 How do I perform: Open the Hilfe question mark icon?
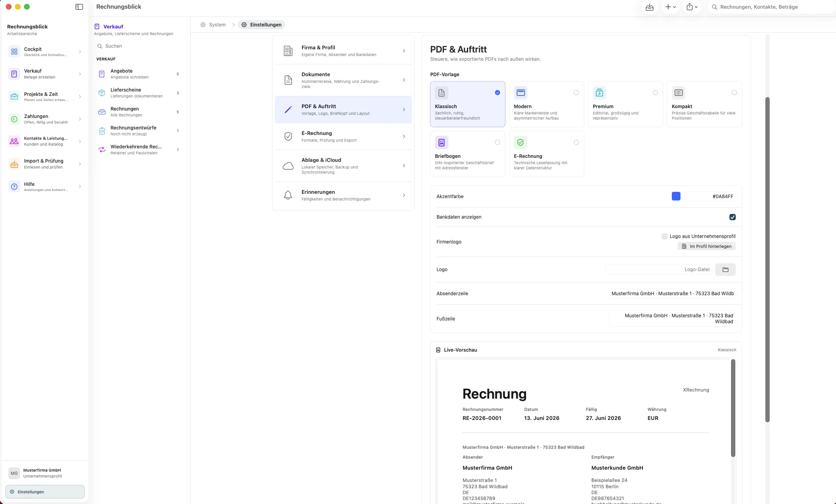(x=14, y=186)
